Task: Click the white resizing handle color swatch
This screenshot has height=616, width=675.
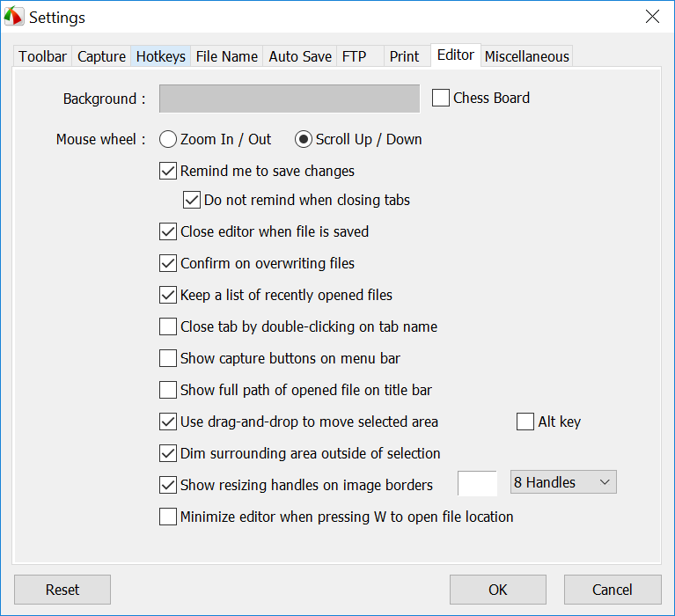Action: tap(477, 483)
